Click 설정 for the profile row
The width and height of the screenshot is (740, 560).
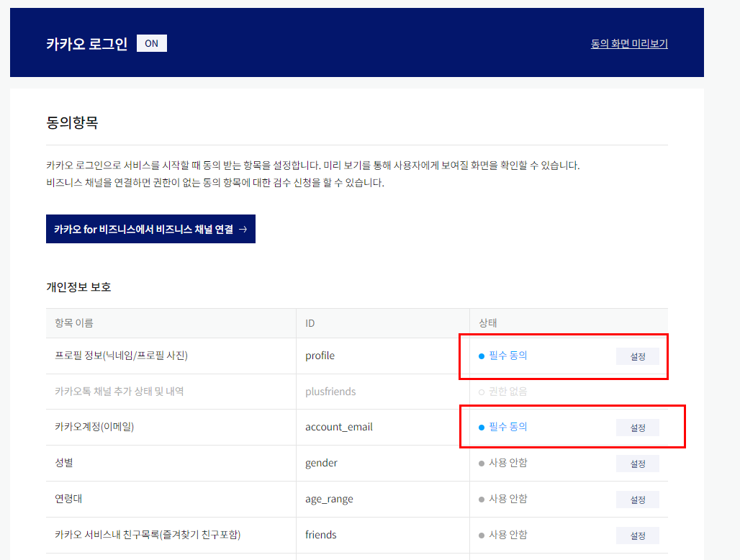(x=638, y=356)
